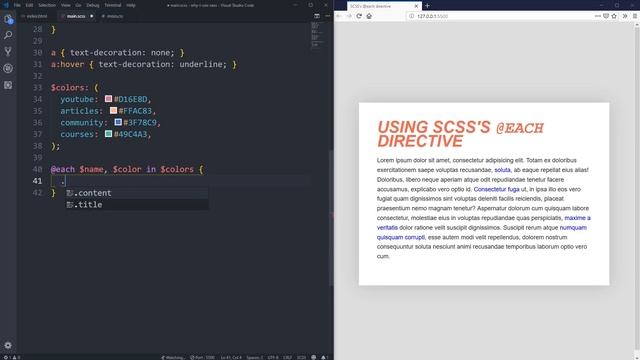Open editor More Actions ellipsis
The width and height of the screenshot is (640, 360).
point(327,16)
